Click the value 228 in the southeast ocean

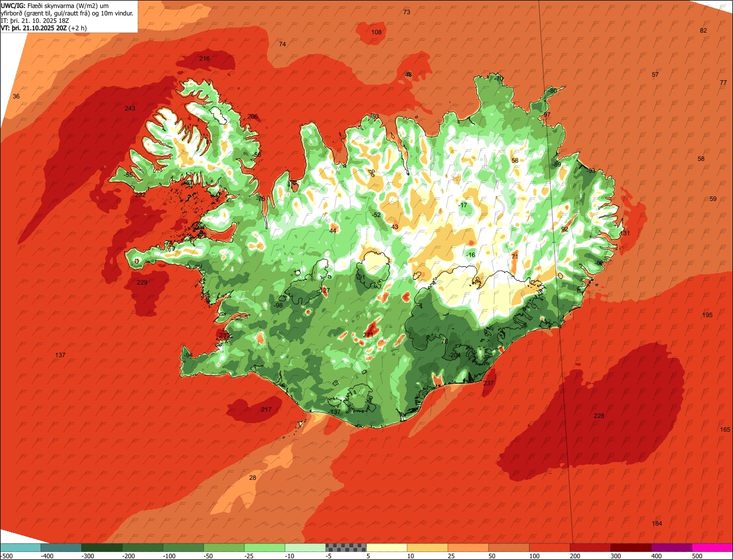tap(599, 416)
